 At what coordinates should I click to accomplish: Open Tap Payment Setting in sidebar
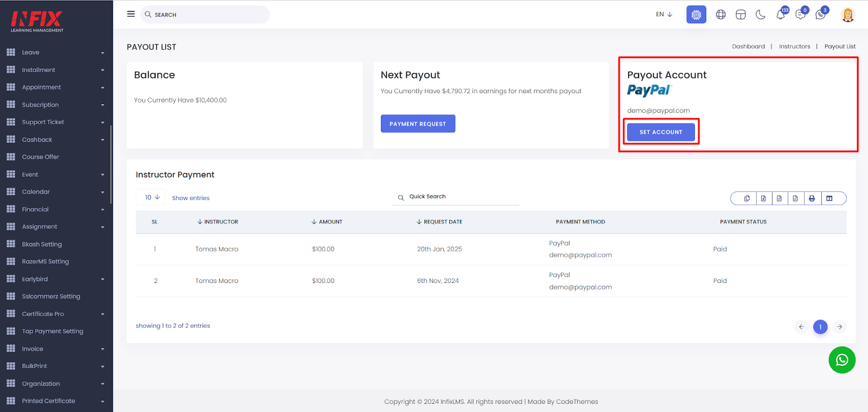[x=53, y=331]
